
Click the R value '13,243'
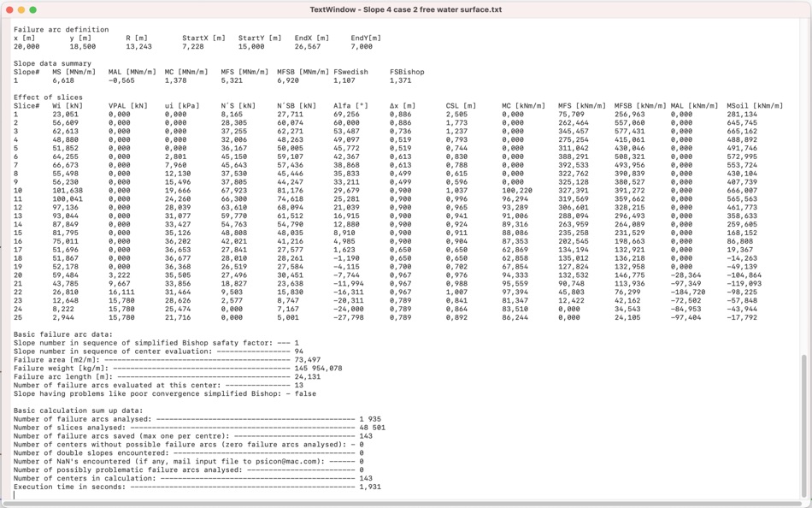[138, 46]
